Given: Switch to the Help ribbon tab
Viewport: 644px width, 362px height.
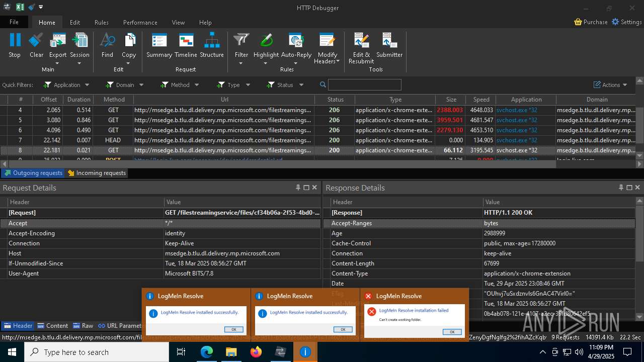Looking at the screenshot, I should (205, 22).
